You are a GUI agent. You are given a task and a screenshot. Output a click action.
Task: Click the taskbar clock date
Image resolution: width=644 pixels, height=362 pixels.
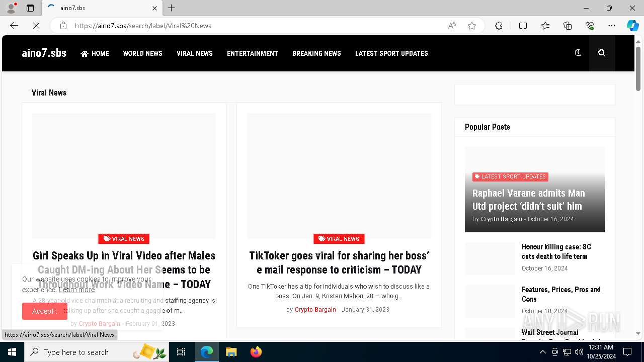(x=601, y=352)
